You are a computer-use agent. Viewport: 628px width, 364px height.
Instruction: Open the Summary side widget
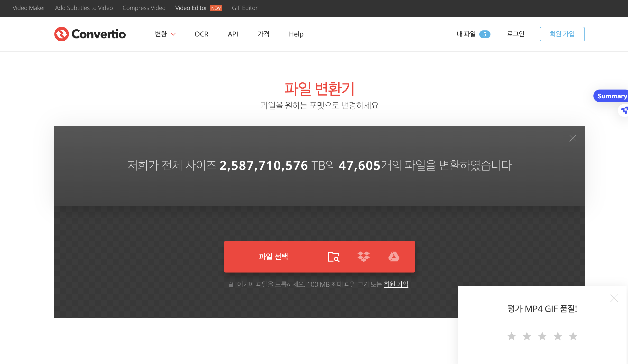click(x=611, y=96)
